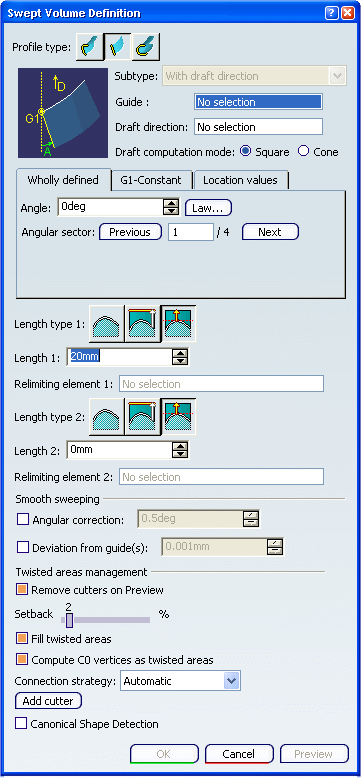
Task: Click the Angle spinner arrows
Action: (171, 207)
